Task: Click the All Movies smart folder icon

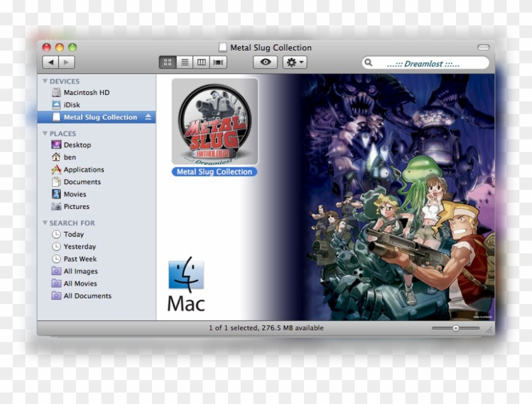Action: tap(56, 283)
